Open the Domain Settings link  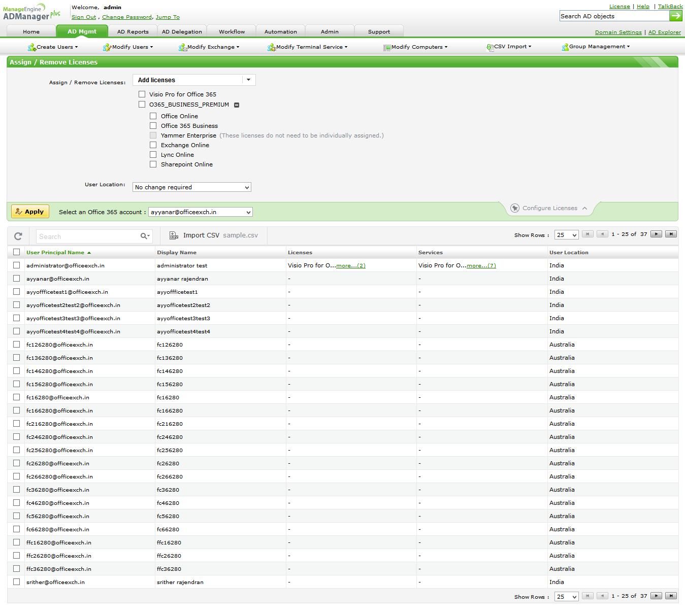(618, 32)
